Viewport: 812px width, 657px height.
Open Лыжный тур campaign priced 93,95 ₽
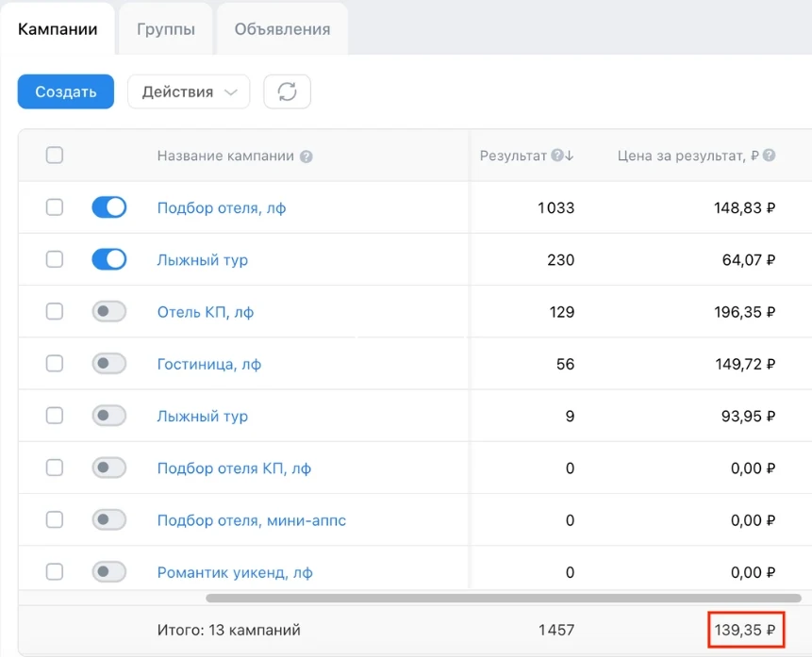[x=203, y=417]
